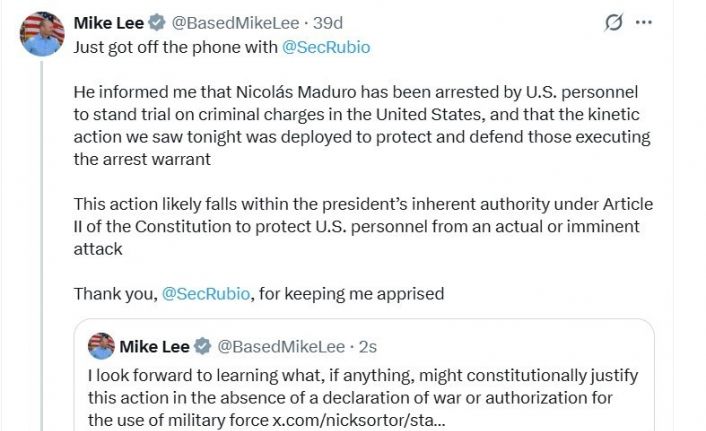Click verified badge inside the quoted post
The image size is (706, 431).
point(202,346)
